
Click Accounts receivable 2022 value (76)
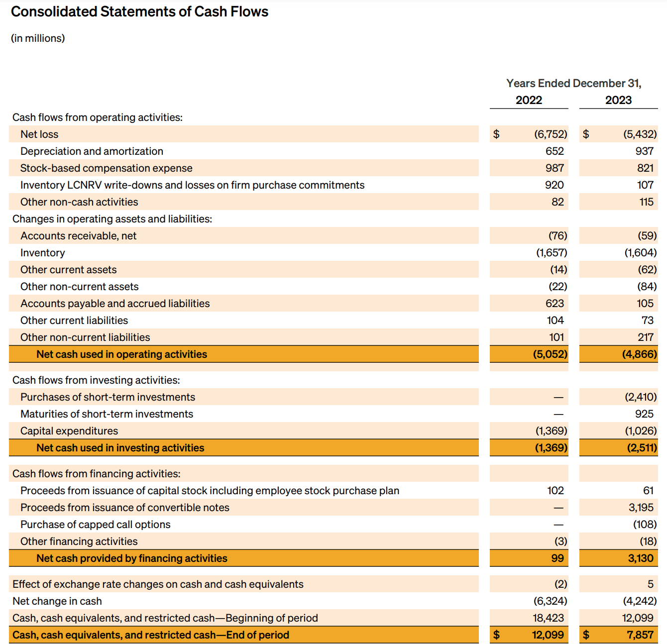coord(558,236)
